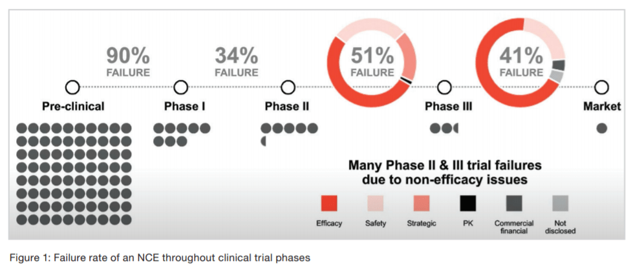Click the single dot under Market
The height and width of the screenshot is (279, 644).
(x=601, y=129)
